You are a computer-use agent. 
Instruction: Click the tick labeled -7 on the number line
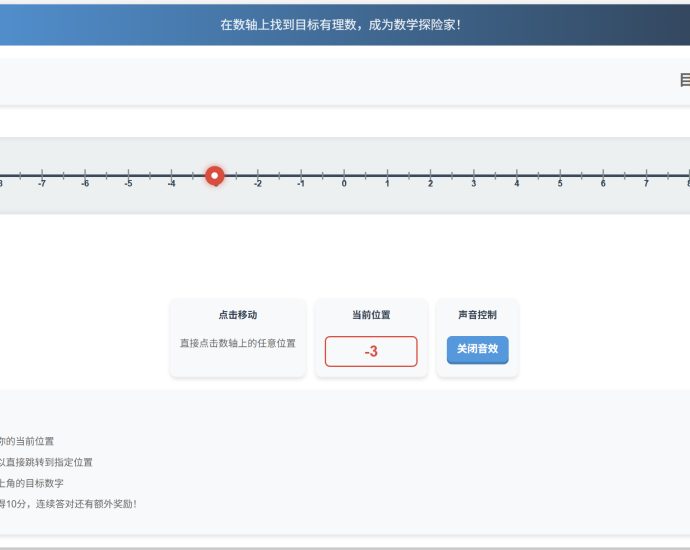41,176
